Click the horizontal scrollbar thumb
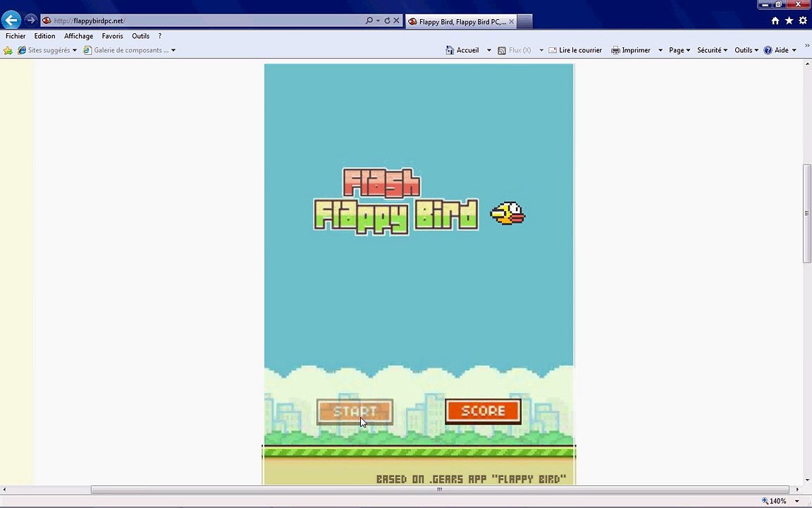Screen dimensions: 812x508 440,490
